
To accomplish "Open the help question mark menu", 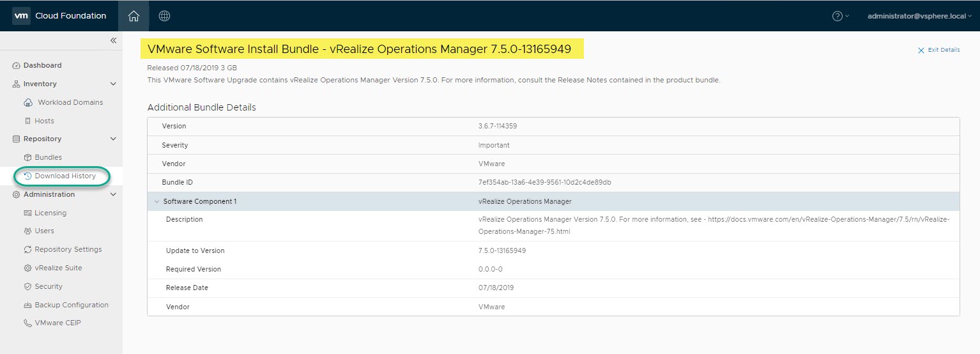I will [837, 16].
